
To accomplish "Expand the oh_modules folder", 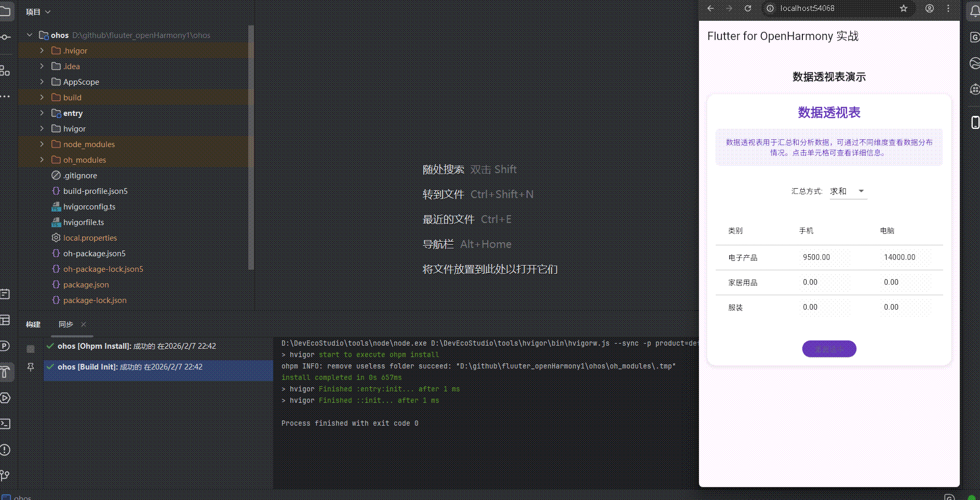I will pyautogui.click(x=42, y=160).
